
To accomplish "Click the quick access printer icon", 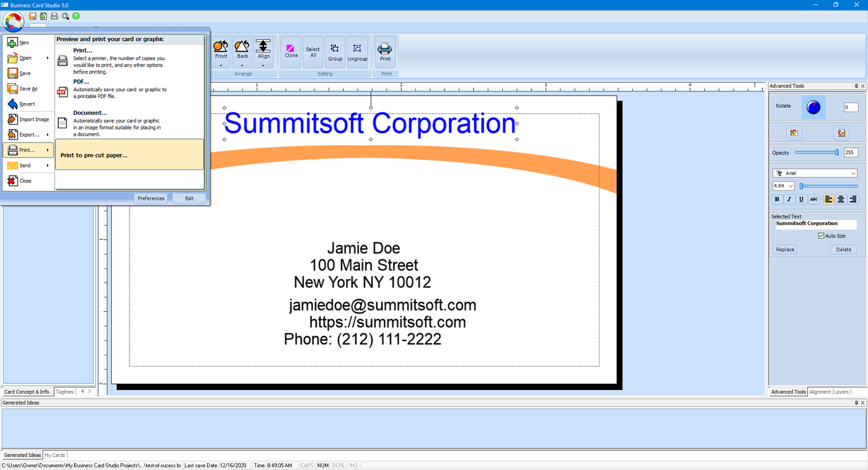I will point(54,16).
